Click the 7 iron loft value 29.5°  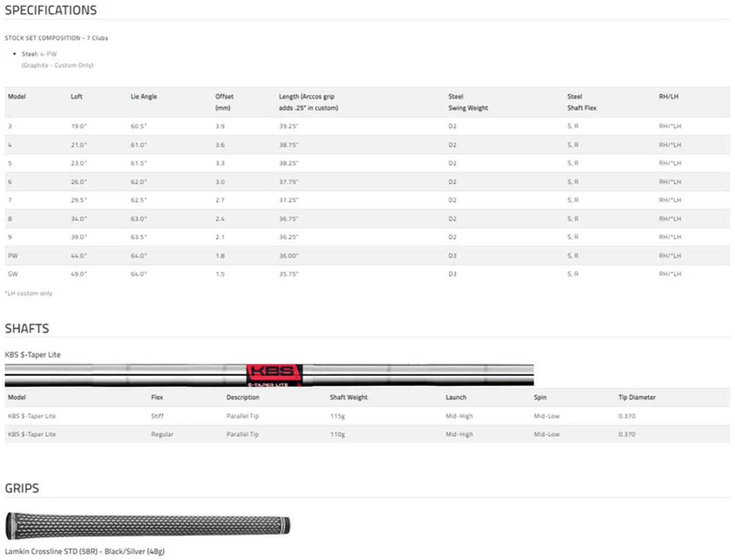(79, 200)
